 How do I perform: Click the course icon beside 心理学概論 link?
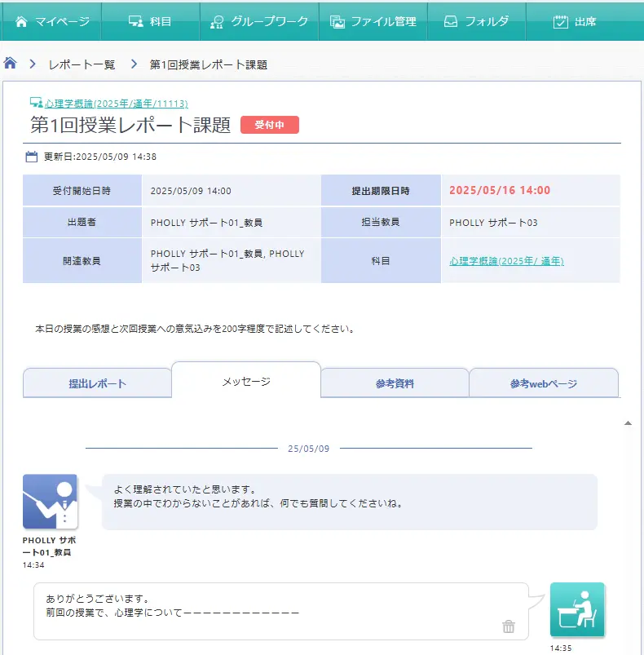pos(37,102)
